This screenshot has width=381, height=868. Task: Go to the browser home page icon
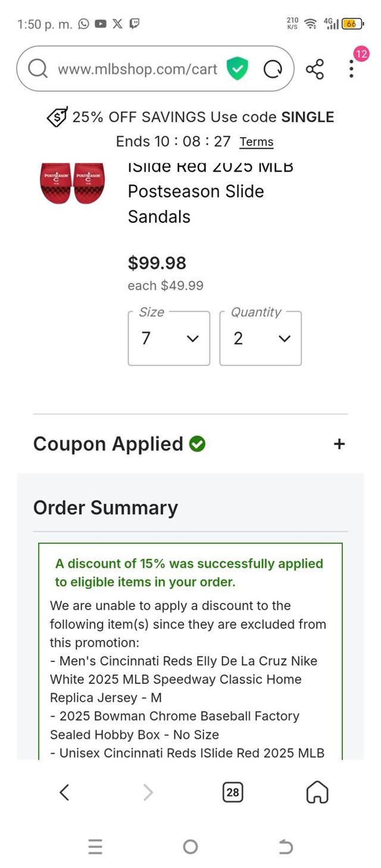[x=317, y=792]
